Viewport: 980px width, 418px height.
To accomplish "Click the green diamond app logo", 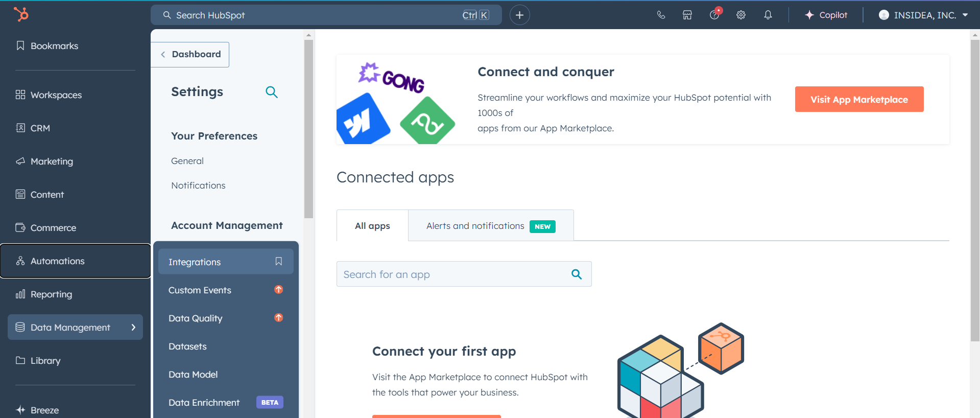I will 427,122.
